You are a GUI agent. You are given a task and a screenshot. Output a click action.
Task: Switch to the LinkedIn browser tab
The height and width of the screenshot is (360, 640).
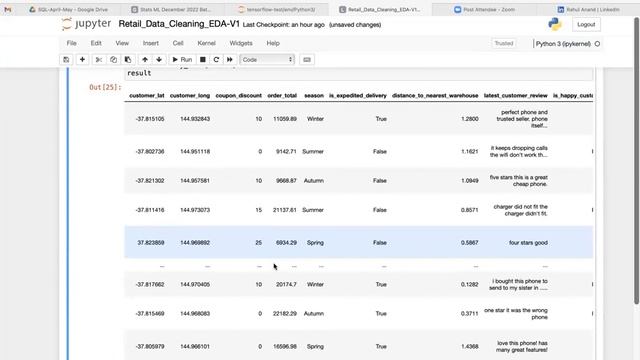point(589,9)
